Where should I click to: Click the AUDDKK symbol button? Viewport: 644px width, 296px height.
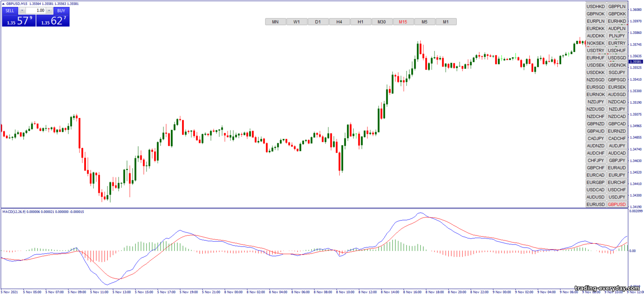point(596,36)
